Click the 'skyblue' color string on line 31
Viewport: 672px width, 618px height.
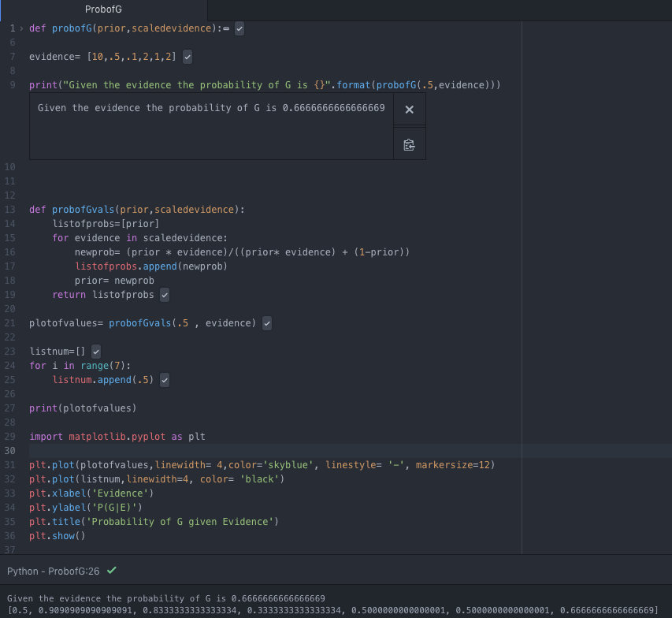pyautogui.click(x=288, y=465)
